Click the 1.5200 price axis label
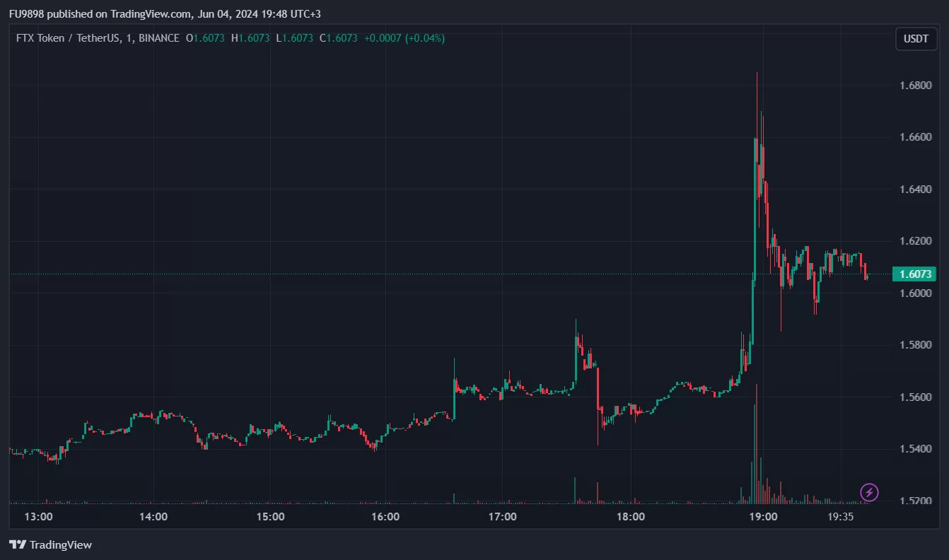 click(x=914, y=501)
